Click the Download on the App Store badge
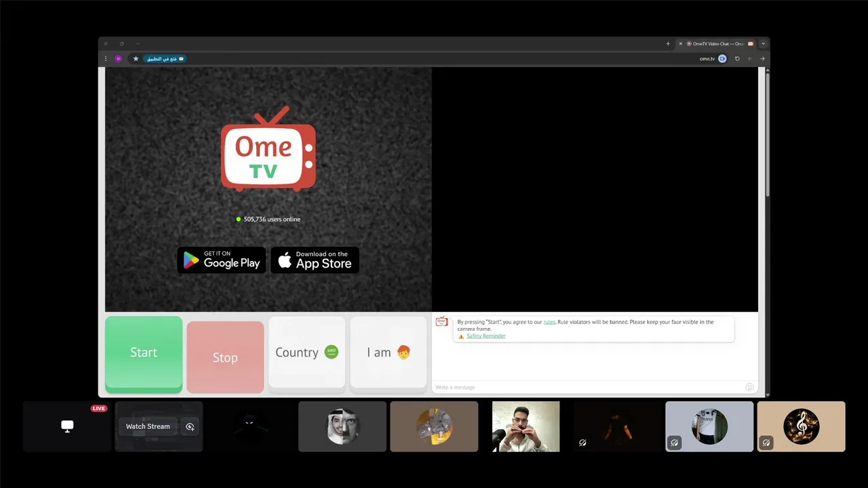The width and height of the screenshot is (868, 488). point(315,260)
